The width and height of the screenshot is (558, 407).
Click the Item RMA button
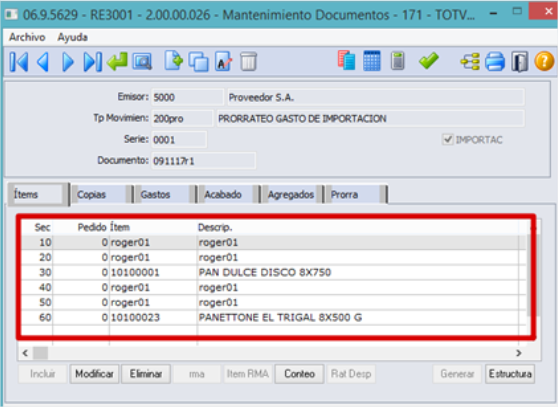point(248,374)
